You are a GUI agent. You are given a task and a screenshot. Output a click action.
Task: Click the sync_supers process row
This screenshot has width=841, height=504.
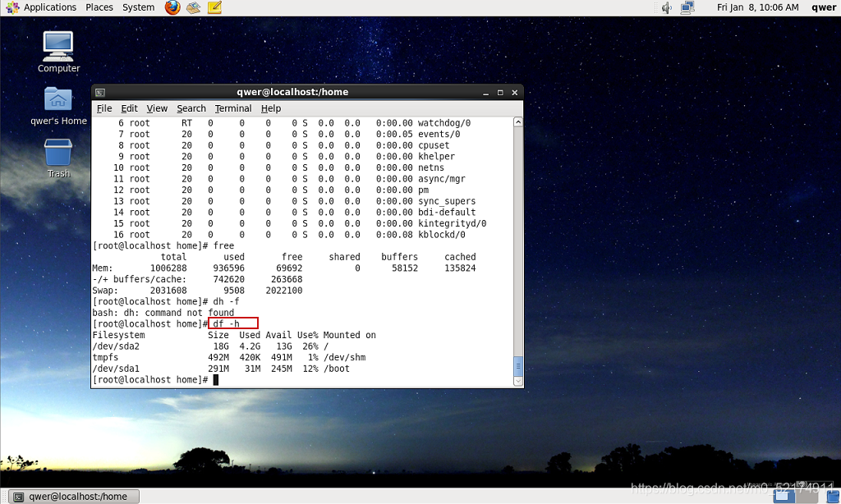295,201
